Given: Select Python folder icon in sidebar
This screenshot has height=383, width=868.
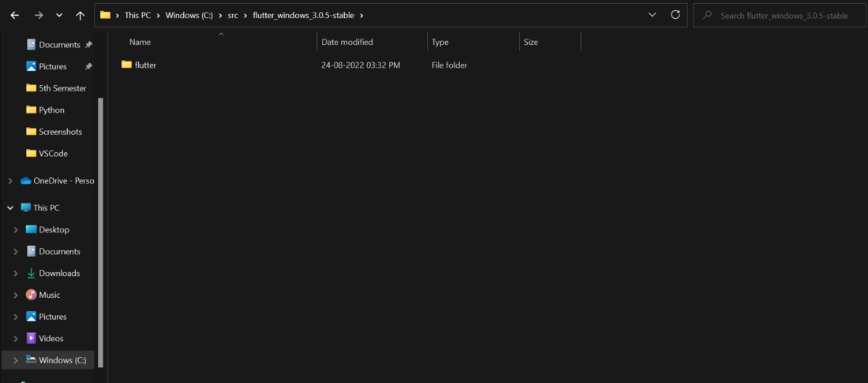Looking at the screenshot, I should coord(31,110).
